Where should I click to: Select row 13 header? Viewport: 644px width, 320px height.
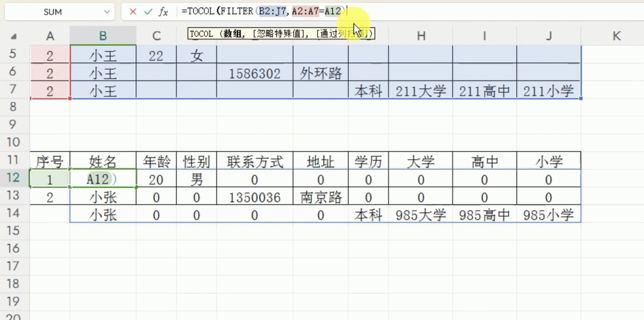click(14, 195)
